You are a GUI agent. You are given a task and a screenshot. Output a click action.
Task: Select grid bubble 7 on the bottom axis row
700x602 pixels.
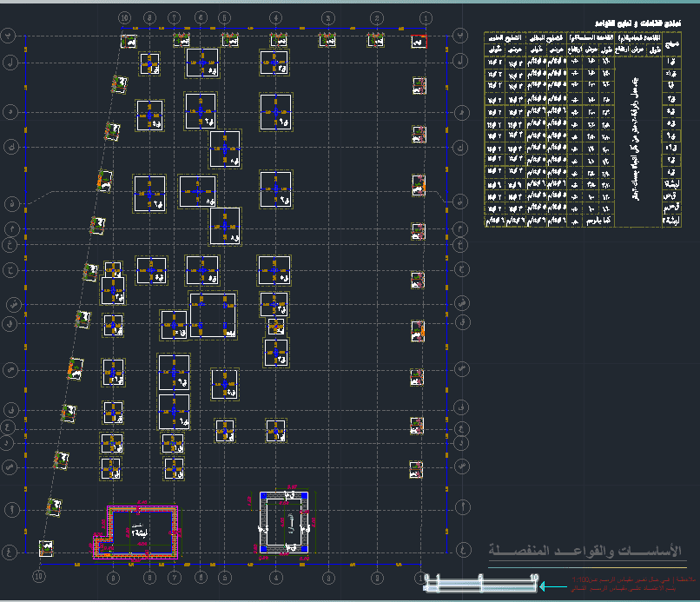(174, 578)
